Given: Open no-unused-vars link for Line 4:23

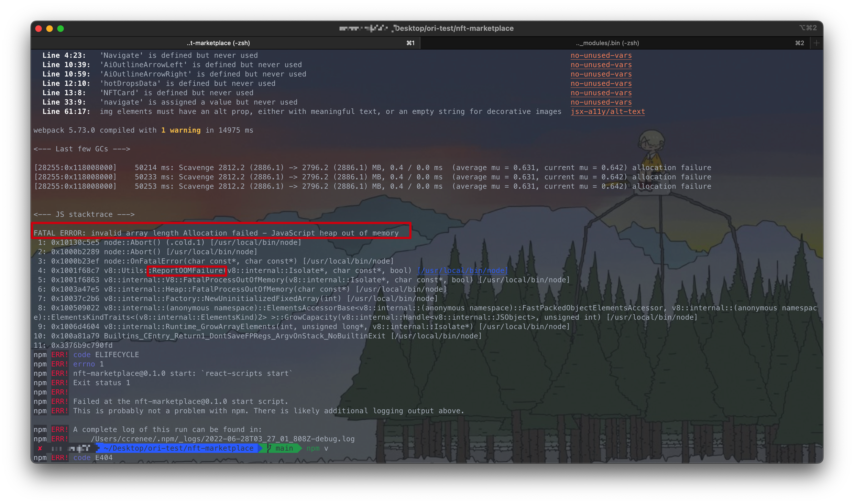Looking at the screenshot, I should click(x=601, y=55).
